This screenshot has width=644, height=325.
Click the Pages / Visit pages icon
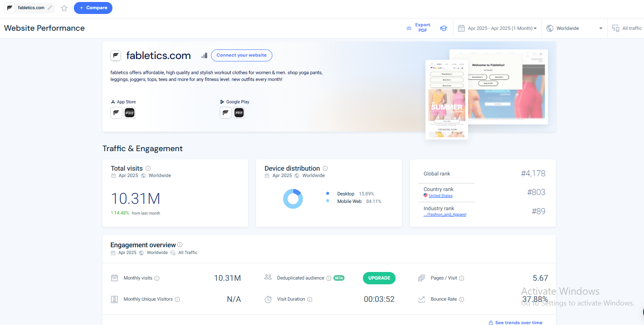pyautogui.click(x=421, y=278)
